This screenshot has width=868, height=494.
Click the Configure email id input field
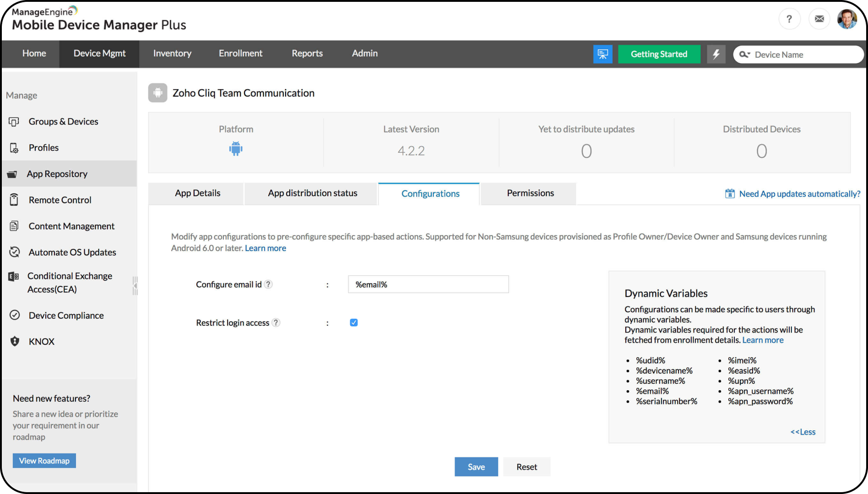(x=428, y=284)
